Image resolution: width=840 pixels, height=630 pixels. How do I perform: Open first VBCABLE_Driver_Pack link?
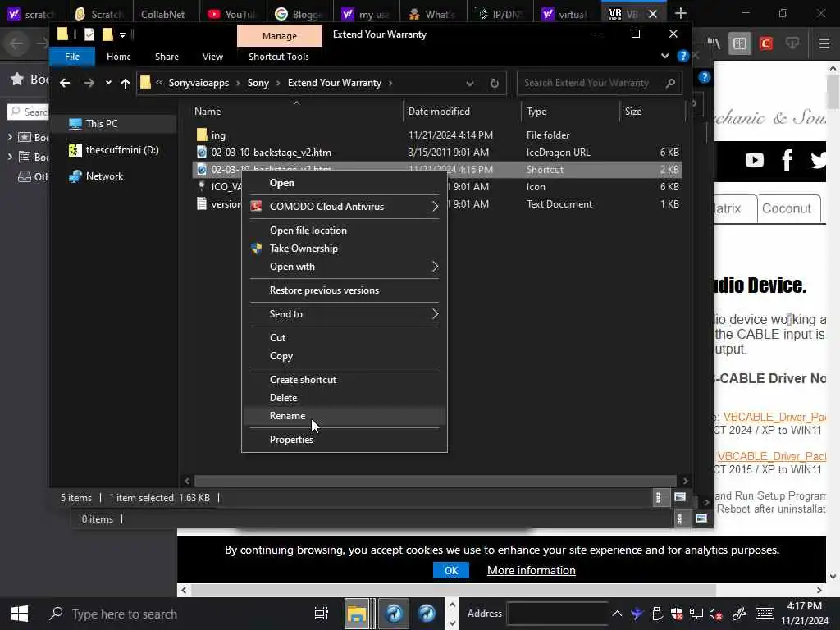click(774, 417)
